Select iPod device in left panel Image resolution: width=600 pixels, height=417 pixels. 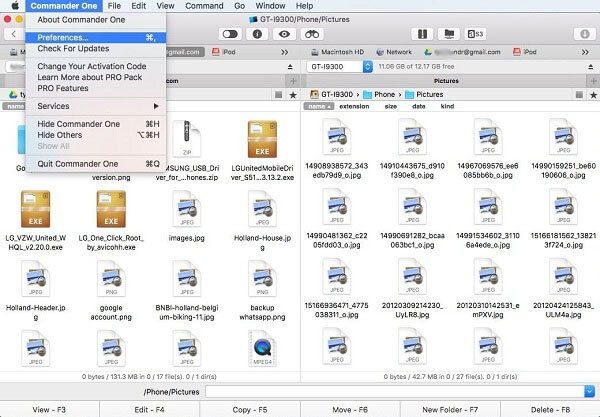(x=224, y=52)
